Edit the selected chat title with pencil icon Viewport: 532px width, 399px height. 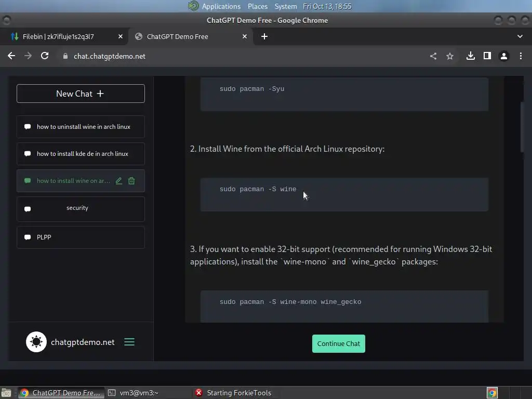point(119,181)
